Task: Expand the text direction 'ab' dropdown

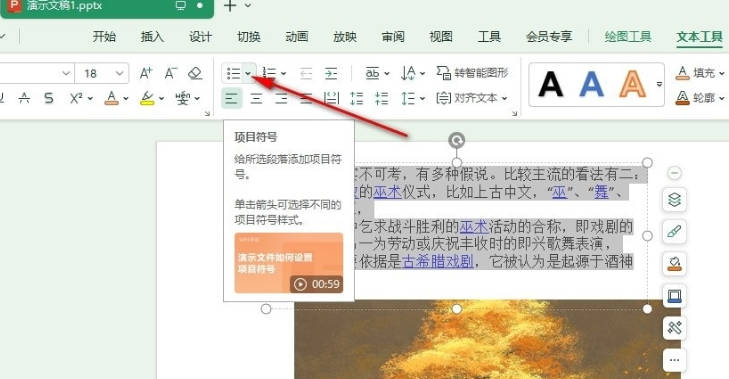Action: pyautogui.click(x=387, y=73)
